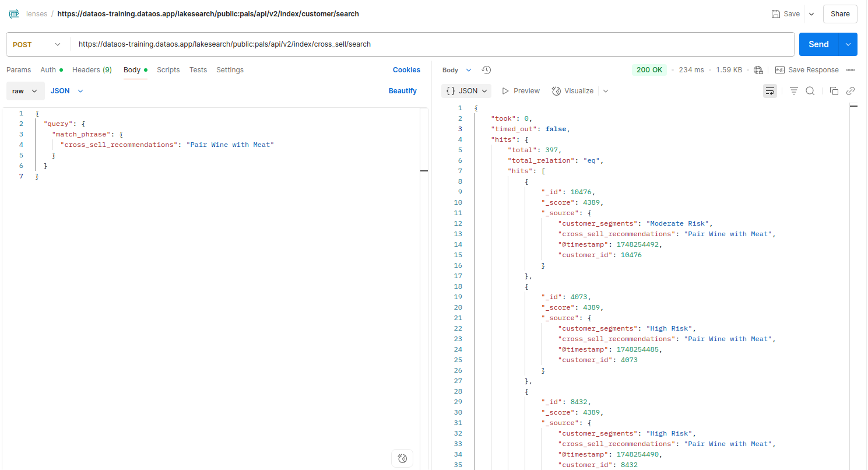This screenshot has width=868, height=470.
Task: Switch to the Params tab
Action: coord(19,70)
